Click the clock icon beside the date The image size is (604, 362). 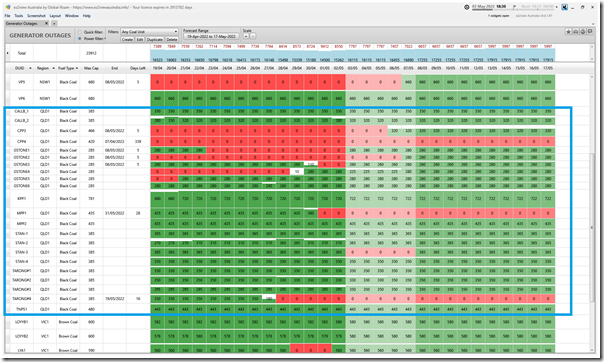pos(466,7)
